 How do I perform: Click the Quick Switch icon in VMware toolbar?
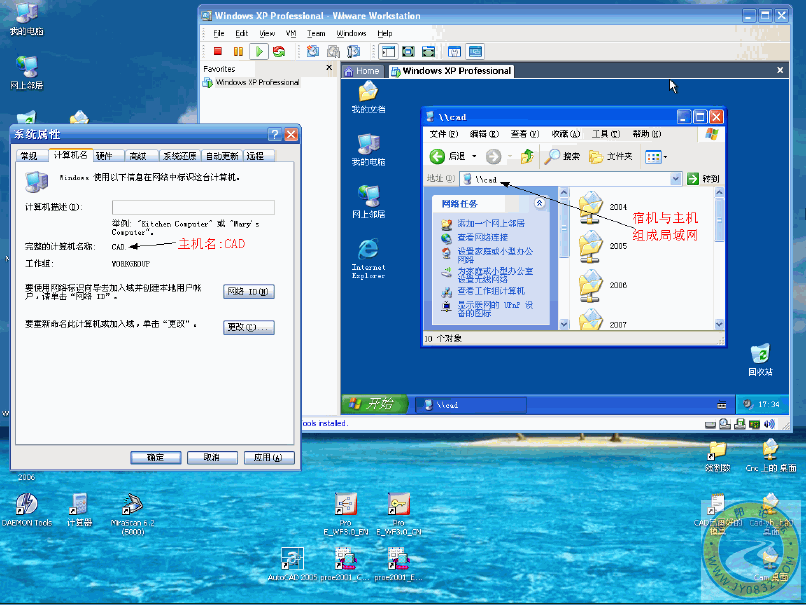[x=428, y=51]
